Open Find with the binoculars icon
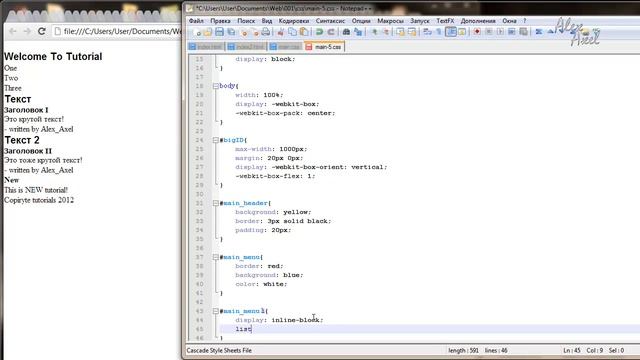Viewport: 640px width, 360px height. coord(346,32)
